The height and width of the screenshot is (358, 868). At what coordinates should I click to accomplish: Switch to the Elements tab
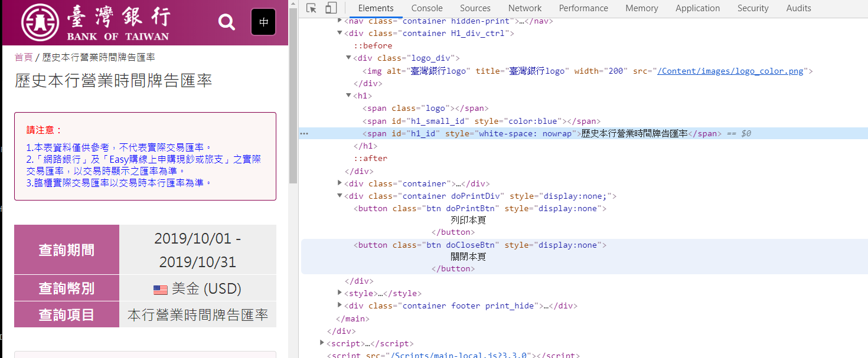pos(376,8)
